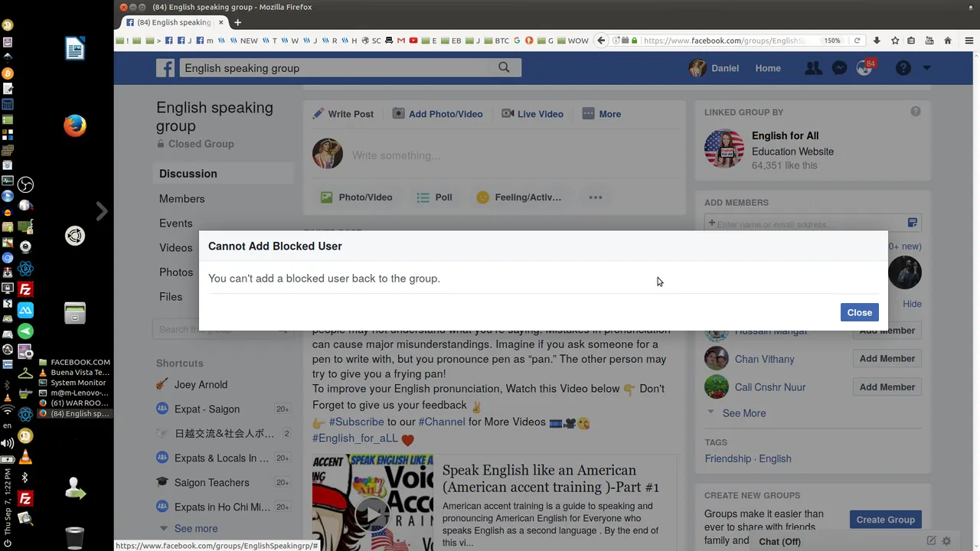Open the composer ellipsis options
Viewport: 980px width, 551px height.
(x=596, y=197)
